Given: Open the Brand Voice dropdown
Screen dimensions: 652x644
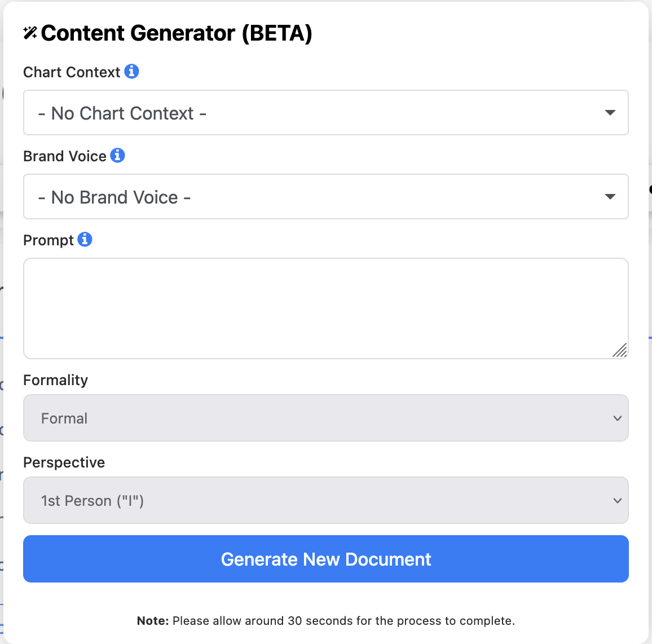Looking at the screenshot, I should point(325,197).
